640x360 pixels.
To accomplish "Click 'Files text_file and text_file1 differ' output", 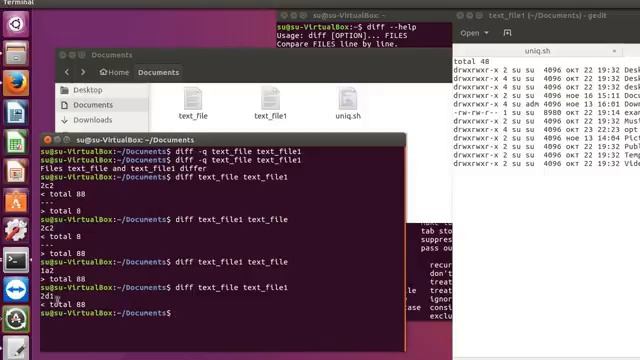I will click(x=123, y=169).
